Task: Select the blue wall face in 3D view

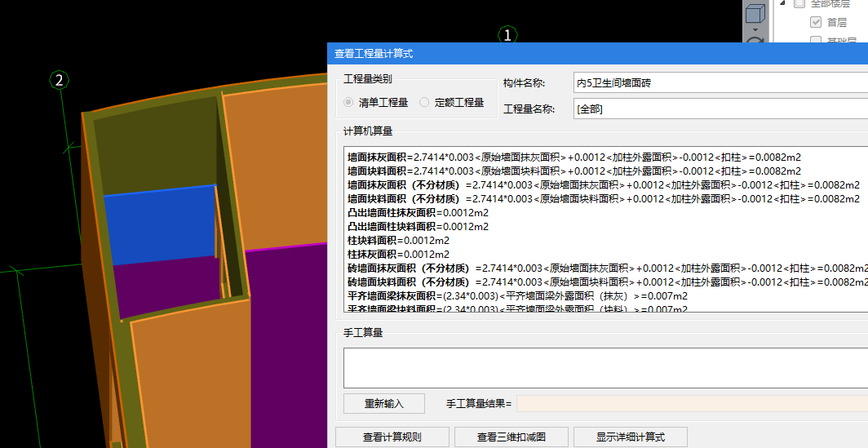Action: pyautogui.click(x=159, y=227)
